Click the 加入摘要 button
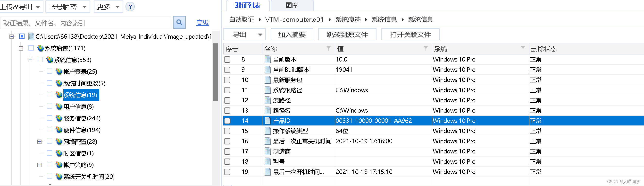 point(292,35)
